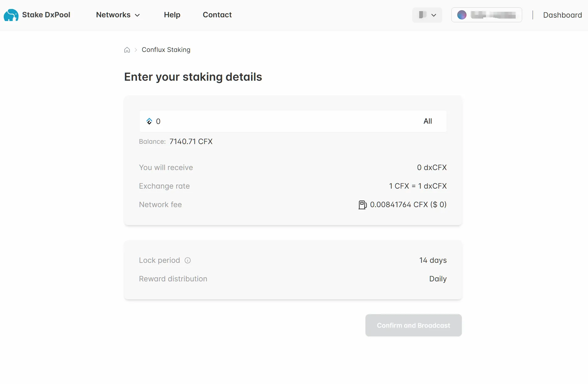Click the network selector icon near top right

point(423,15)
